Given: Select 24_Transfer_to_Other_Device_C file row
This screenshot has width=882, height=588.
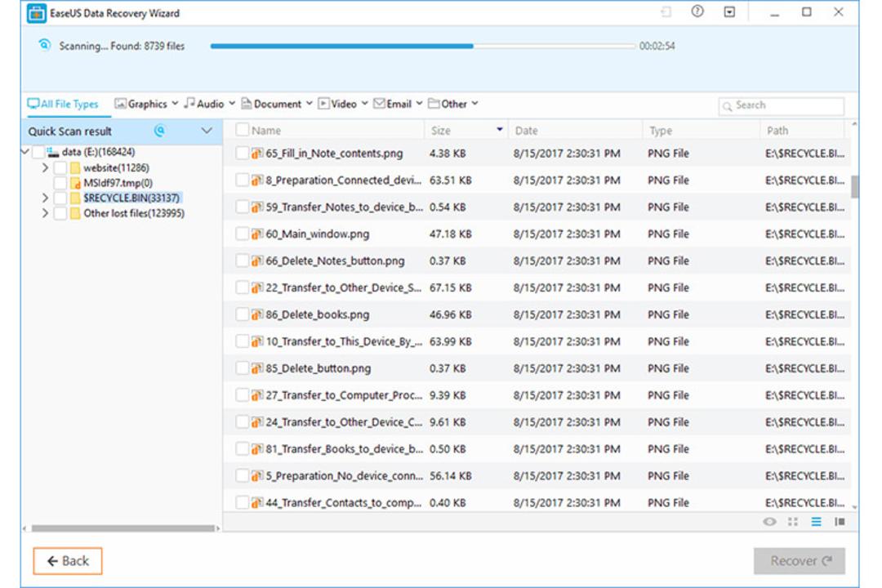Looking at the screenshot, I should 537,422.
